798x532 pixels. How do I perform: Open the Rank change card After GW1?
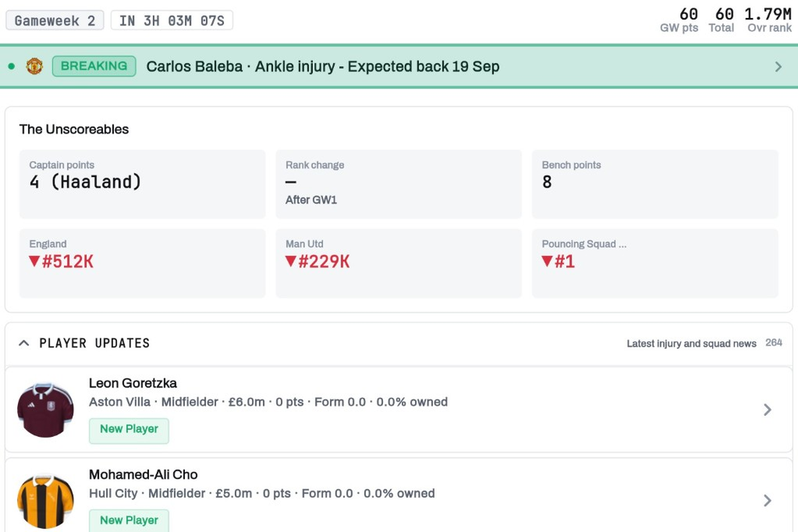(x=398, y=184)
